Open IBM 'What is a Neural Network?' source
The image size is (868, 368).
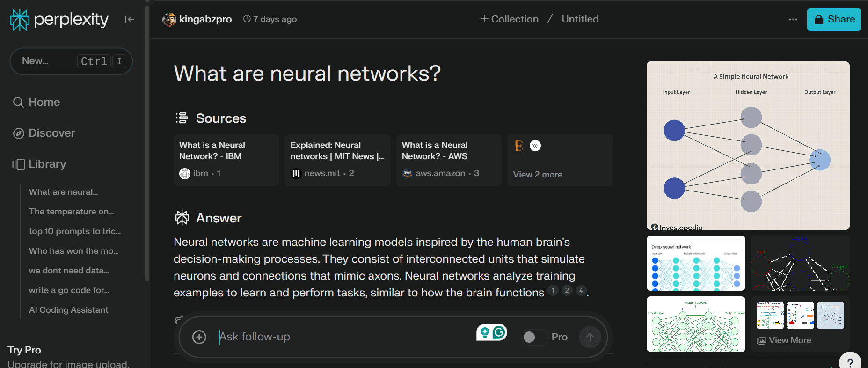pyautogui.click(x=226, y=160)
